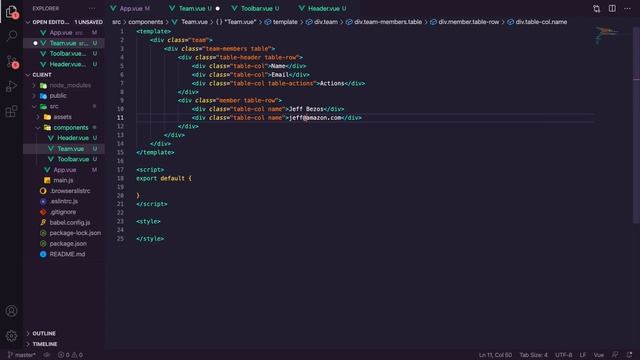Open main.js file

63,180
